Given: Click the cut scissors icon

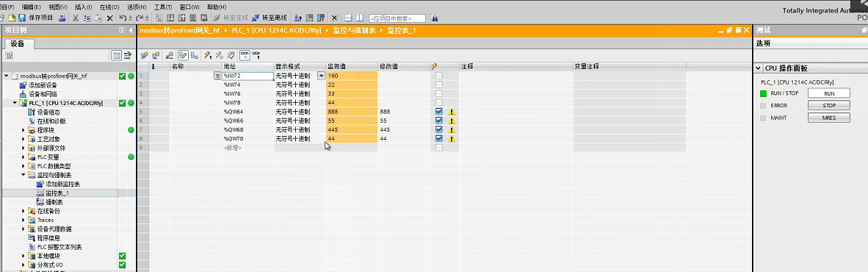Looking at the screenshot, I should [x=76, y=18].
